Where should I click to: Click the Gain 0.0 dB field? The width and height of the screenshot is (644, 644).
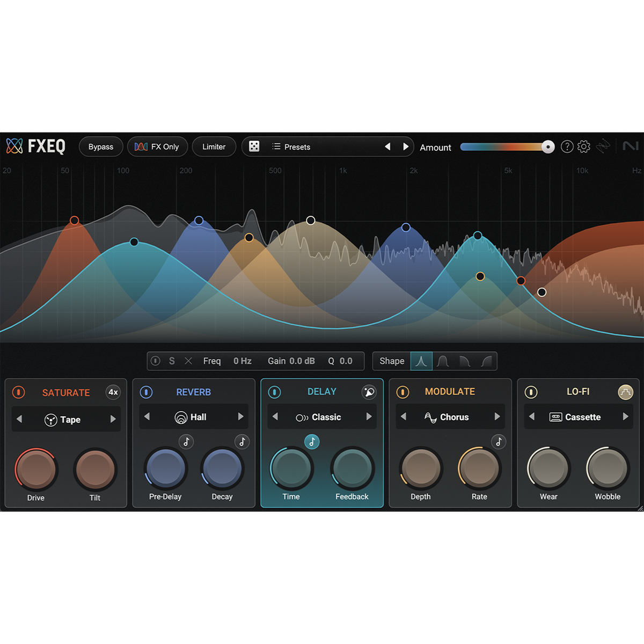[x=302, y=361]
